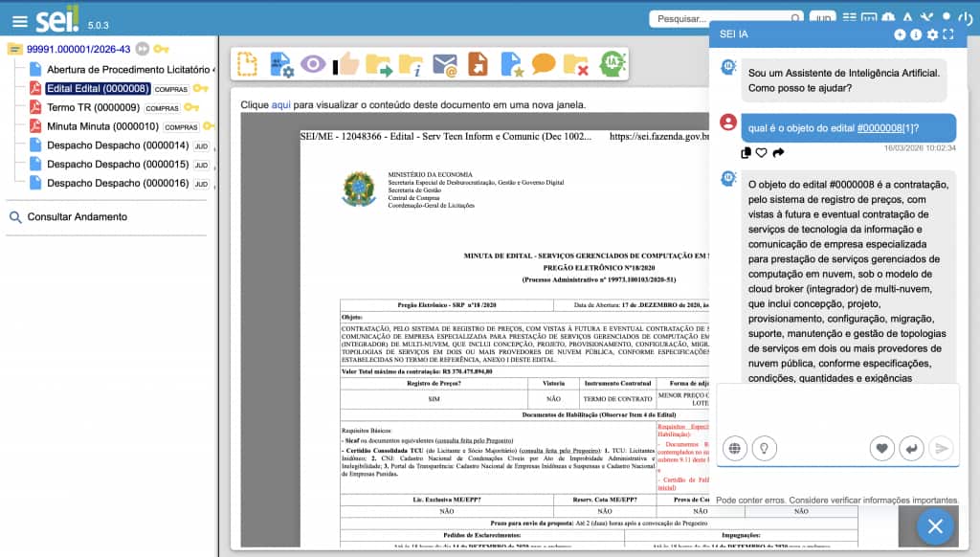
Task: Open Despacho Despacho (0000015)
Action: pos(118,164)
